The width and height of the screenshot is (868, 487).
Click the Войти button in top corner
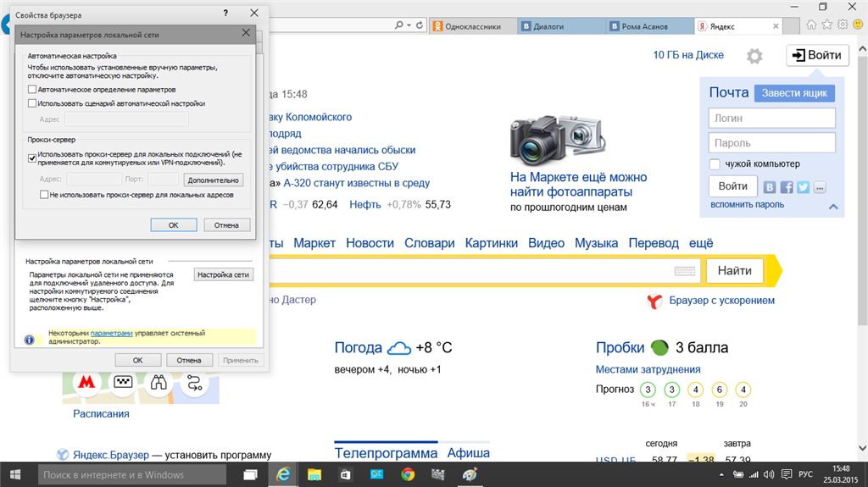817,55
